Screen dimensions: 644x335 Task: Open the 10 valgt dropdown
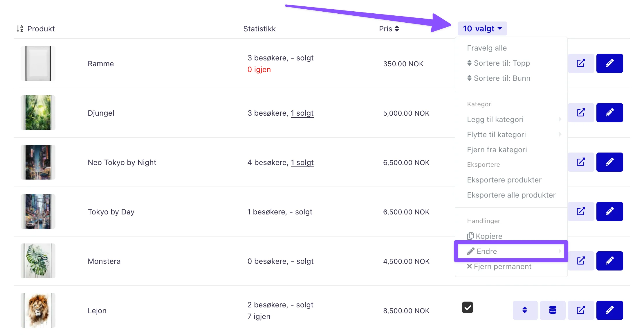coord(482,28)
